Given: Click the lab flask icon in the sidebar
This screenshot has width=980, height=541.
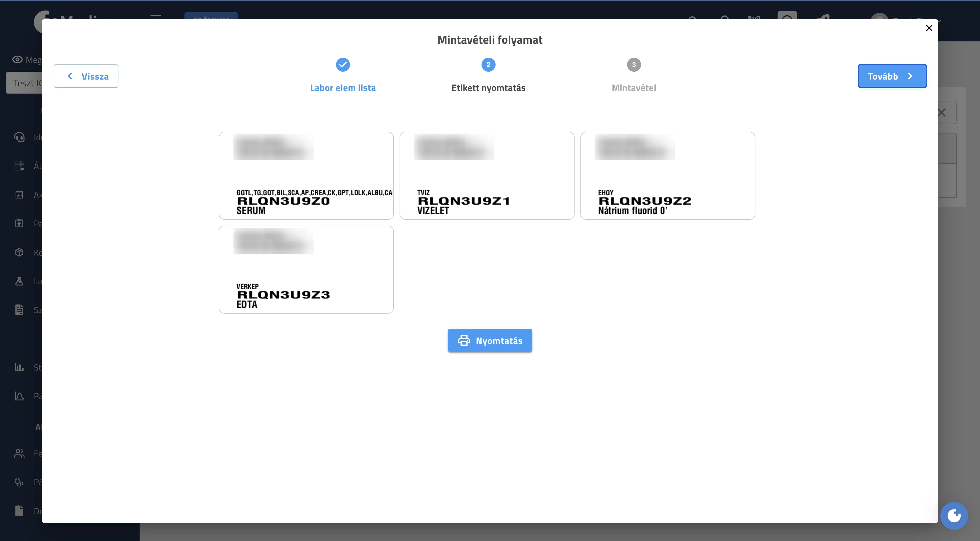Looking at the screenshot, I should coord(20,281).
